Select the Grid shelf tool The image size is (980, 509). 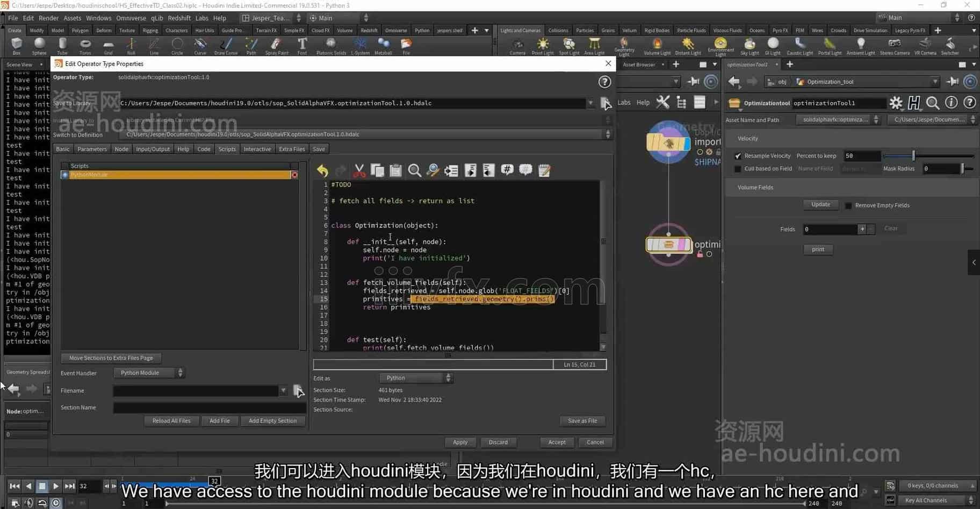pyautogui.click(x=108, y=46)
